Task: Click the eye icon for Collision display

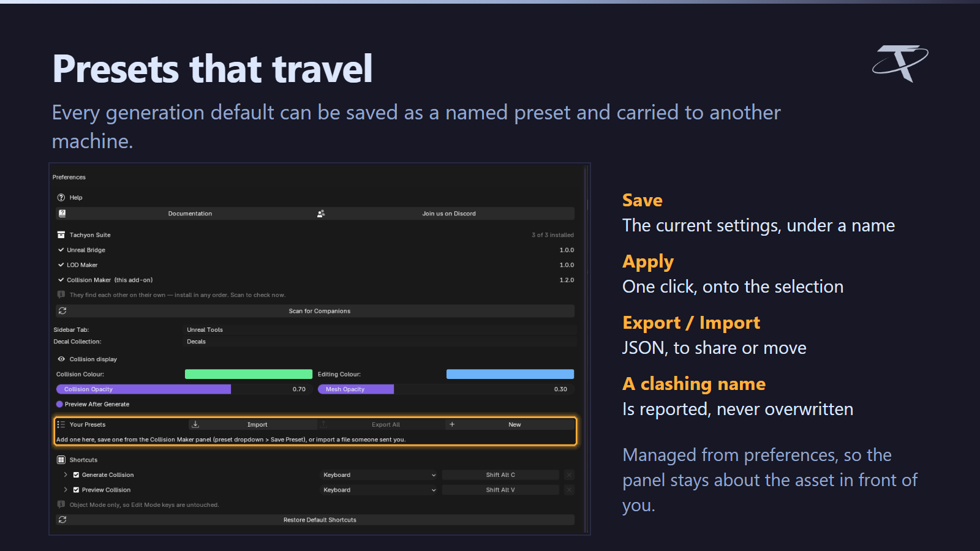Action: tap(61, 359)
